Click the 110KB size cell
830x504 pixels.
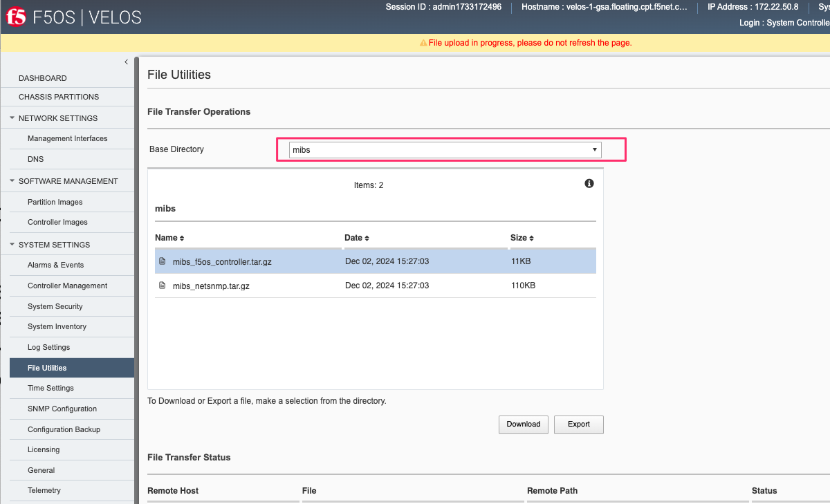click(x=523, y=286)
